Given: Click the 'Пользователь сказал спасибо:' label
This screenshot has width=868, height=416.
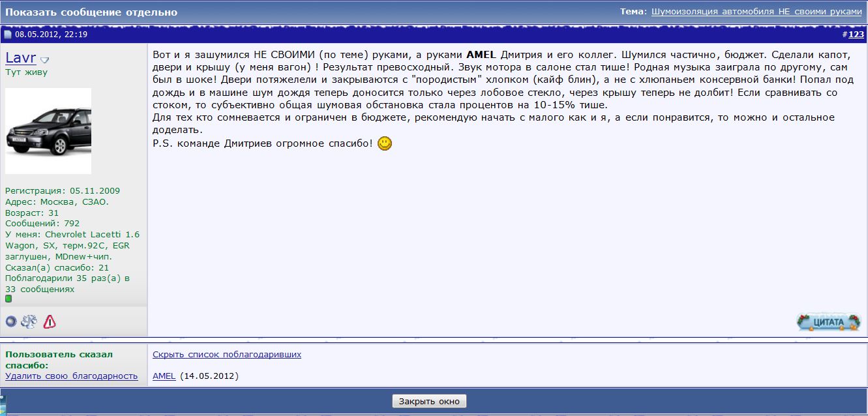Looking at the screenshot, I should point(59,360).
